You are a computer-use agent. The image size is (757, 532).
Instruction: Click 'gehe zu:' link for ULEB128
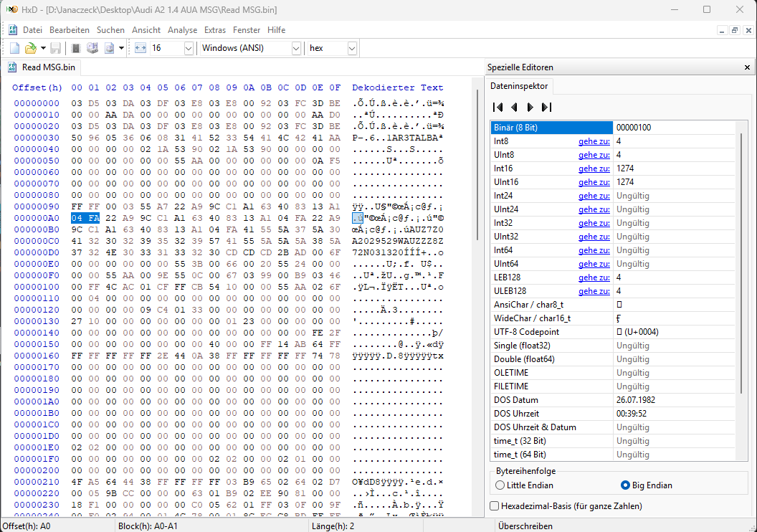(594, 291)
